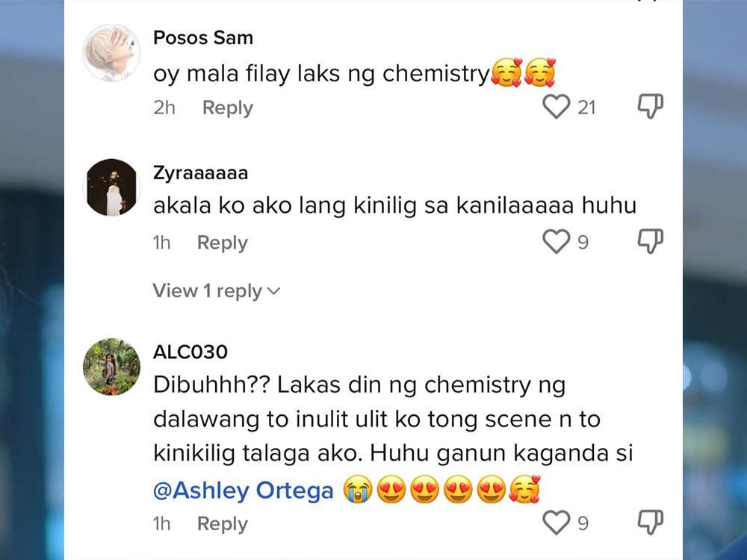Like Posos Sam's comment with heart icon

pos(556,107)
